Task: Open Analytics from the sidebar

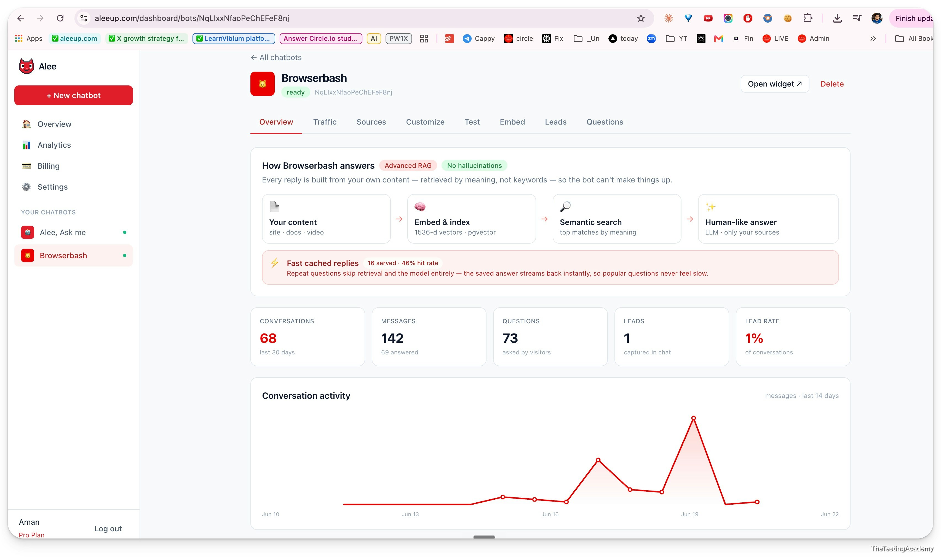Action: pos(74,145)
